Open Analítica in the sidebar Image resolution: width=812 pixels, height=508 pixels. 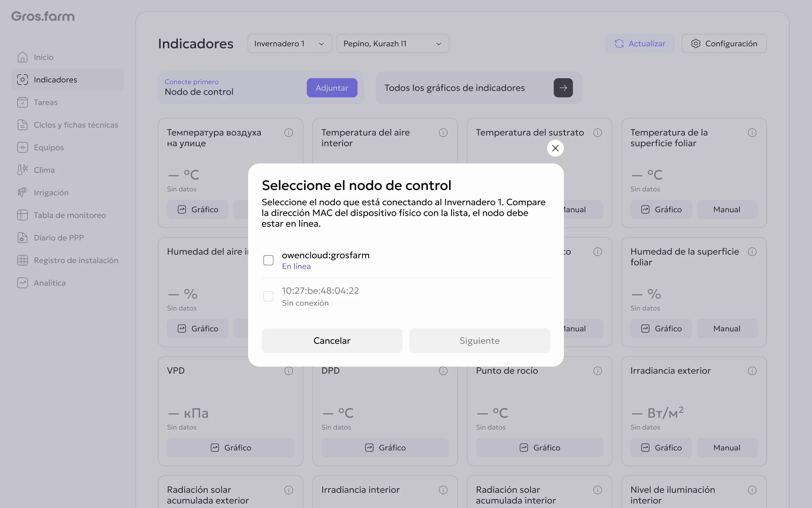68,283
